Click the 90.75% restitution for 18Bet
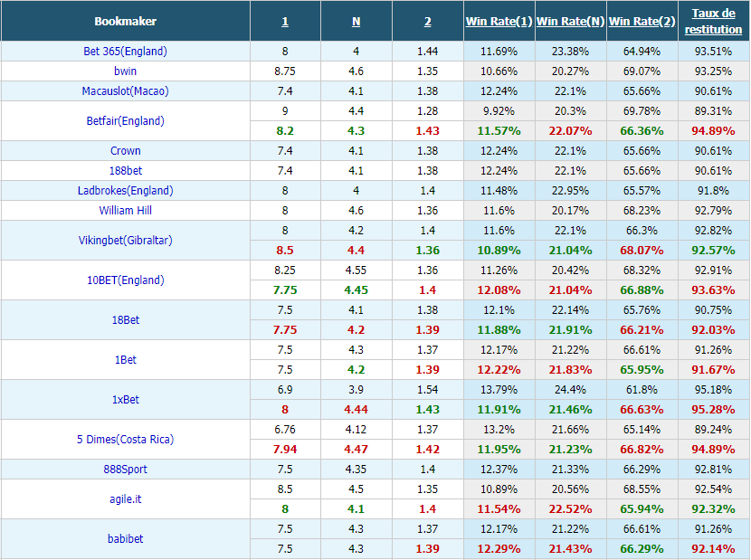Image resolution: width=751 pixels, height=560 pixels. 714,310
